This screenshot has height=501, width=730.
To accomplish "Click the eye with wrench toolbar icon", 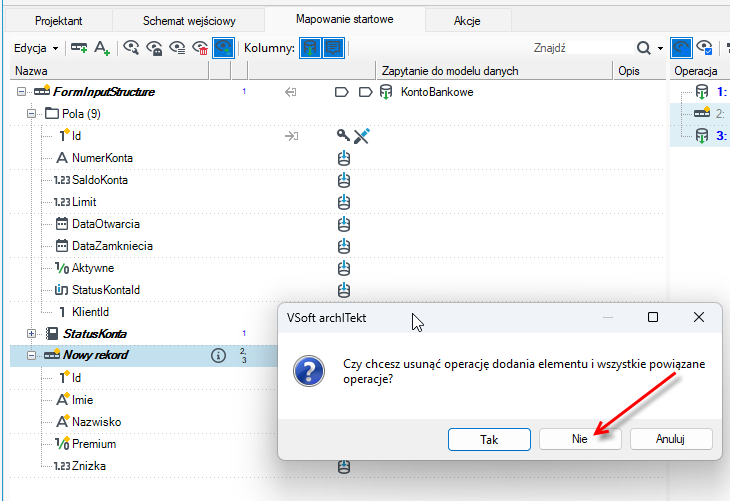I will tap(131, 47).
